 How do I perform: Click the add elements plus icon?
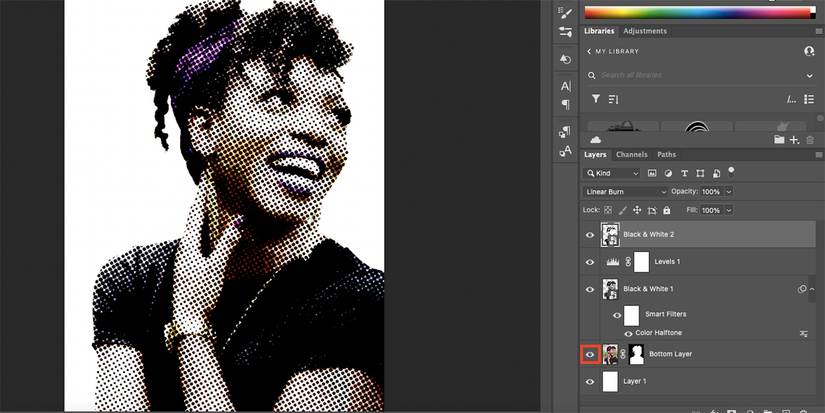[x=794, y=139]
